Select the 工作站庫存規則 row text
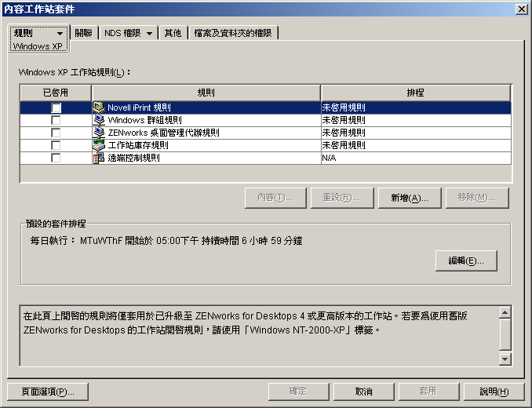 coord(138,145)
